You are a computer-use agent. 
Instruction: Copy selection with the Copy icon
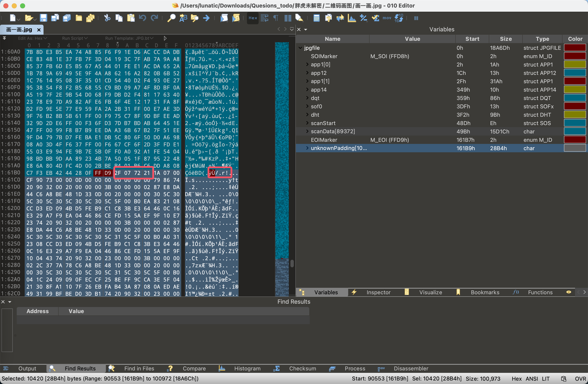coord(119,18)
